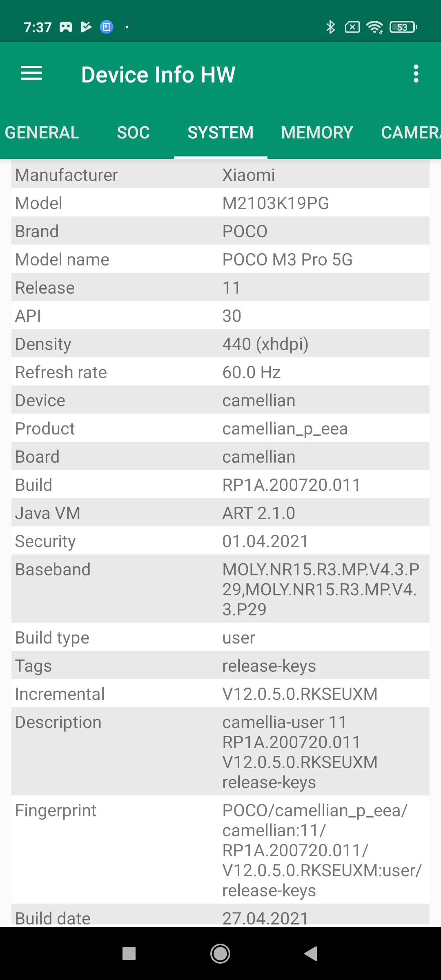Image resolution: width=441 pixels, height=980 pixels.
Task: Tap the Wi-Fi status bar icon
Action: point(374,27)
